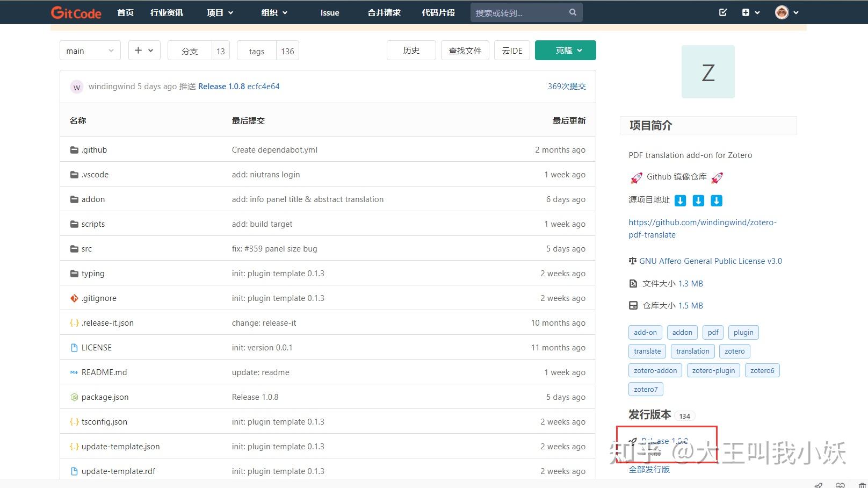Click the 历史 history button
Screen dimensions: 868x488
tap(411, 50)
